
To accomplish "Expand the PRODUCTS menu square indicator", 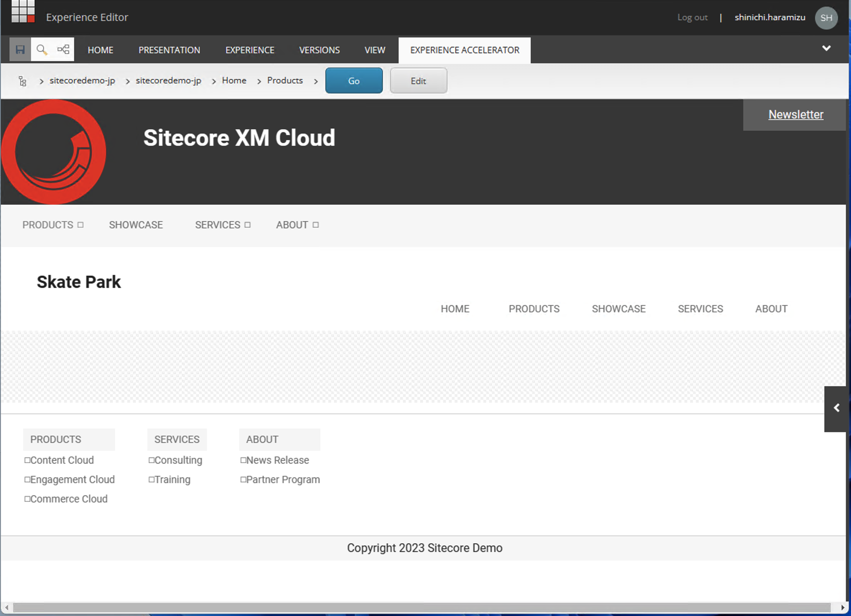I will click(80, 225).
